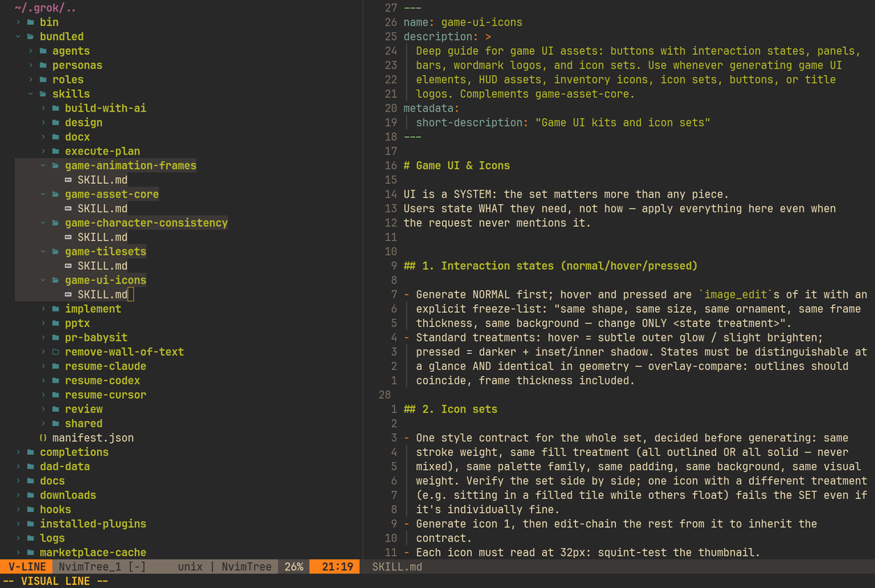The image size is (875, 588).
Task: Click the folder icon beside installed-plugins
Action: [31, 524]
